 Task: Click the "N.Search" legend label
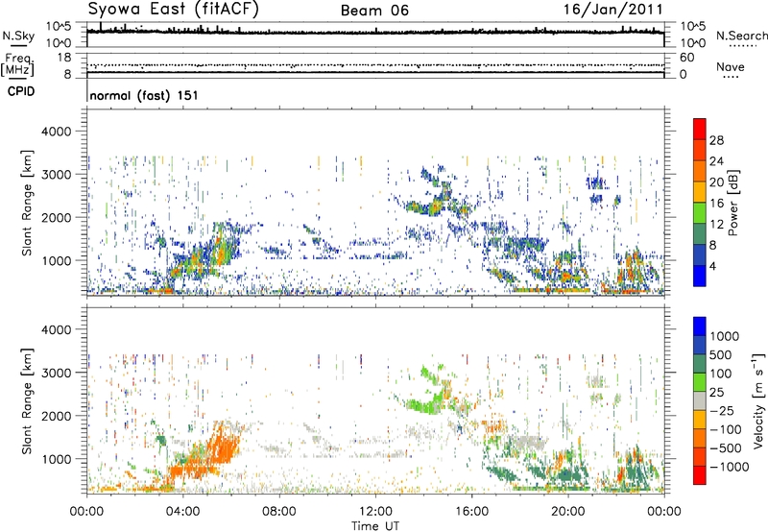(x=742, y=36)
